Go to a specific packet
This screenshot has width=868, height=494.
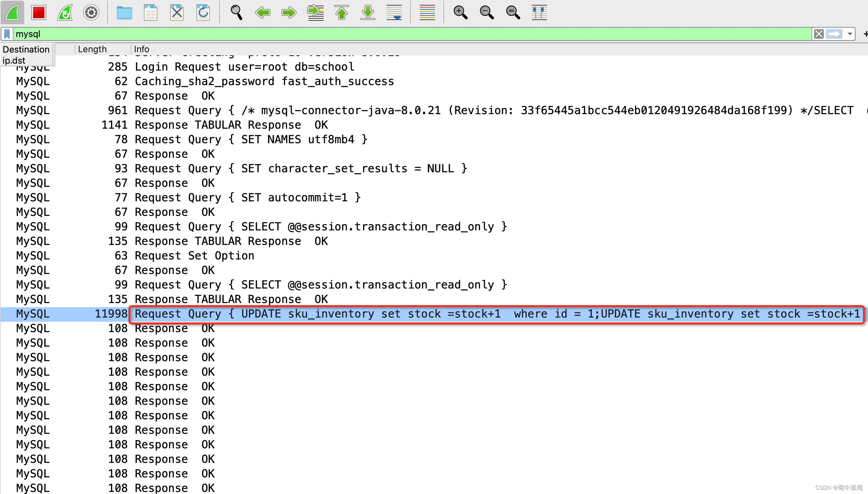pos(315,12)
